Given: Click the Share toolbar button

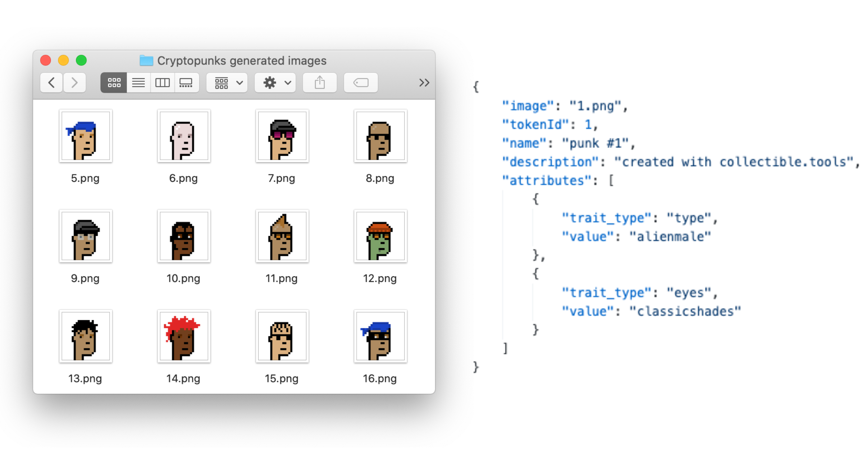Looking at the screenshot, I should 320,83.
